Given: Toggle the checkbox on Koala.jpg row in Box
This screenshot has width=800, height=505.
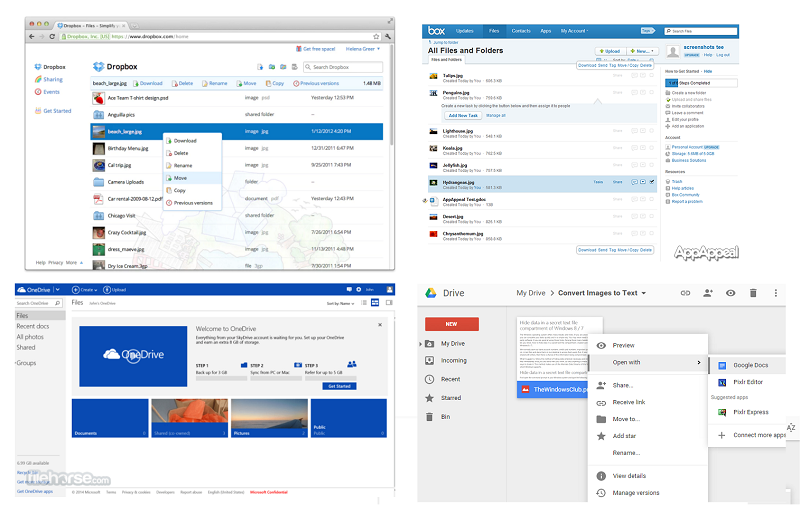Looking at the screenshot, I should pos(652,147).
